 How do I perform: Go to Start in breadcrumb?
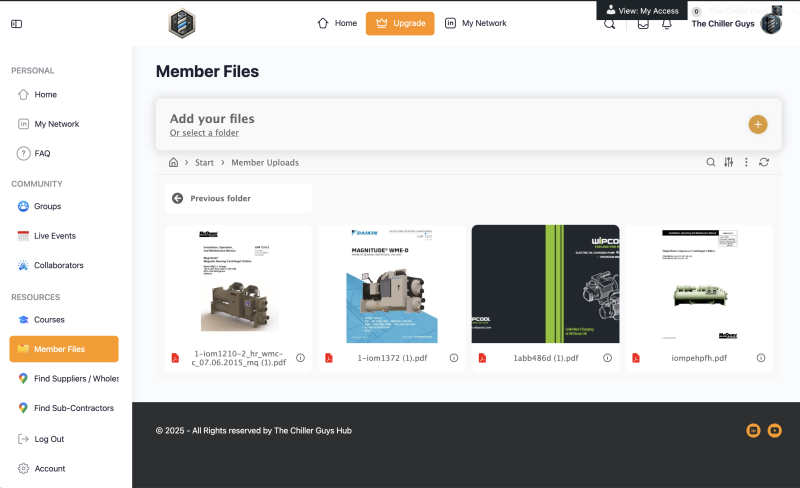coord(204,162)
